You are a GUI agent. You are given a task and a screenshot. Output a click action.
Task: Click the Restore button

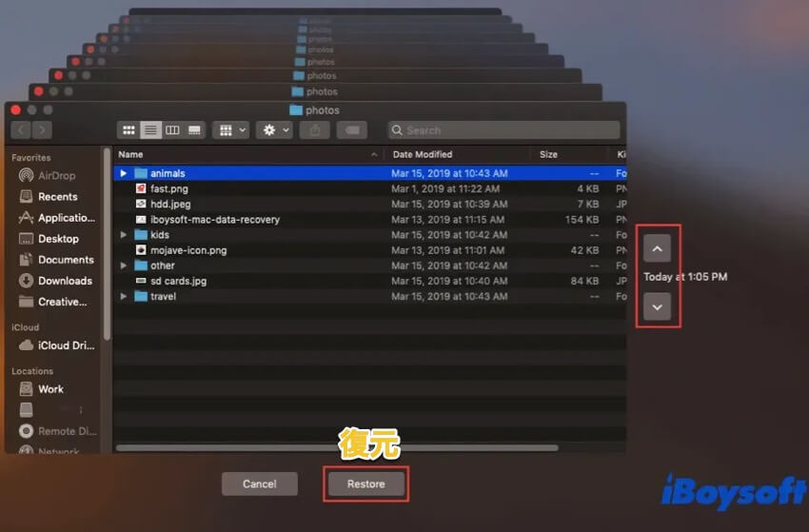click(365, 484)
